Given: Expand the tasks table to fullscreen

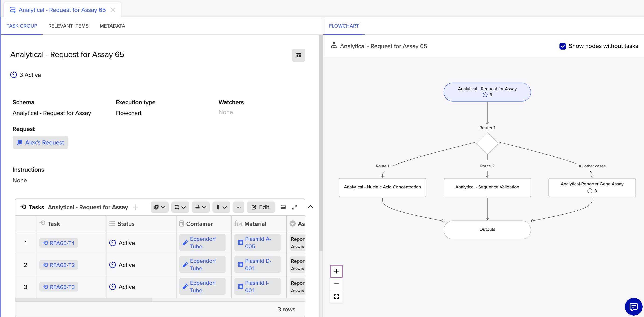Looking at the screenshot, I should click(294, 207).
